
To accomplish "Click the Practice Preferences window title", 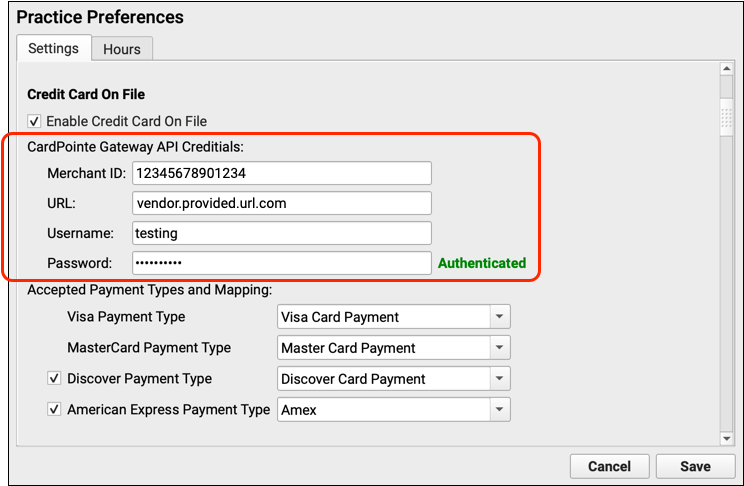I will 100,17.
